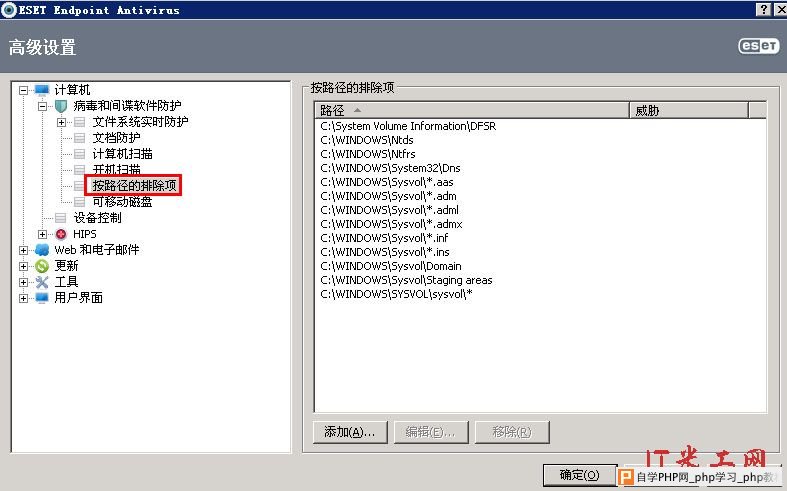Viewport: 787px width, 491px height.
Task: Click the 添加(A)... button
Action: click(349, 432)
